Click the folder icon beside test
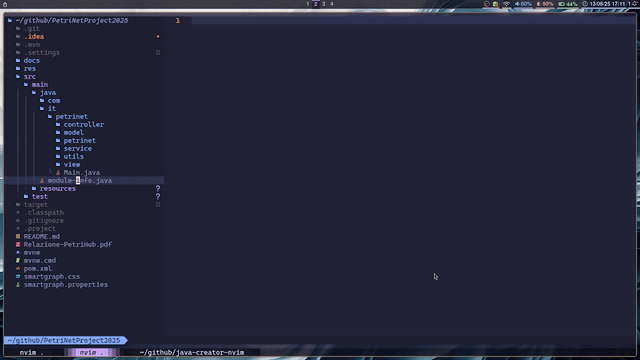The width and height of the screenshot is (640, 360). coord(26,196)
